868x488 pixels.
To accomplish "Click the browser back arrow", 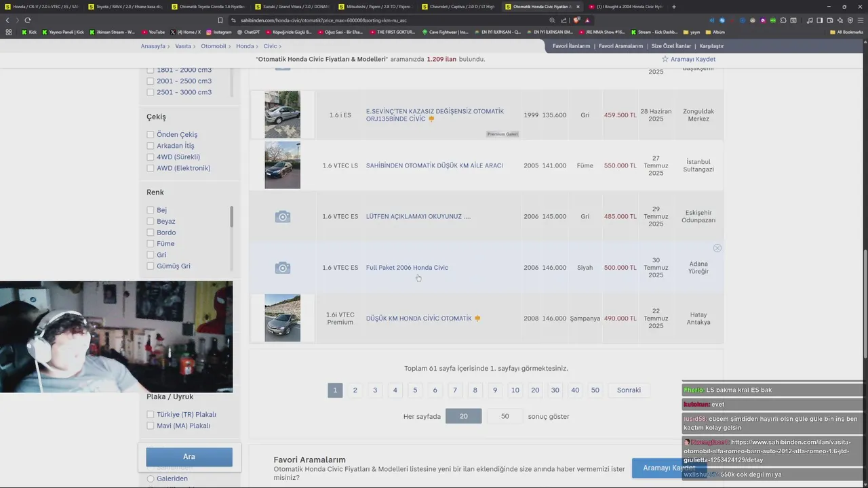I will pos(7,20).
